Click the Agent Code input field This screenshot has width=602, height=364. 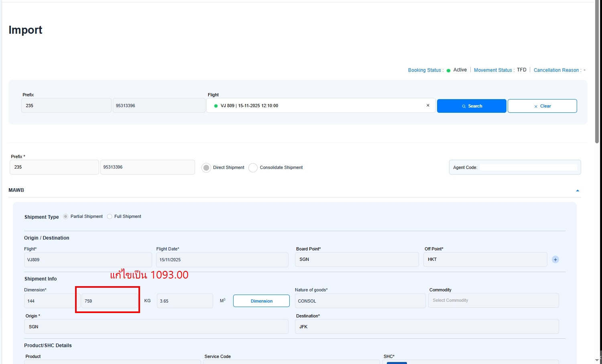click(528, 167)
